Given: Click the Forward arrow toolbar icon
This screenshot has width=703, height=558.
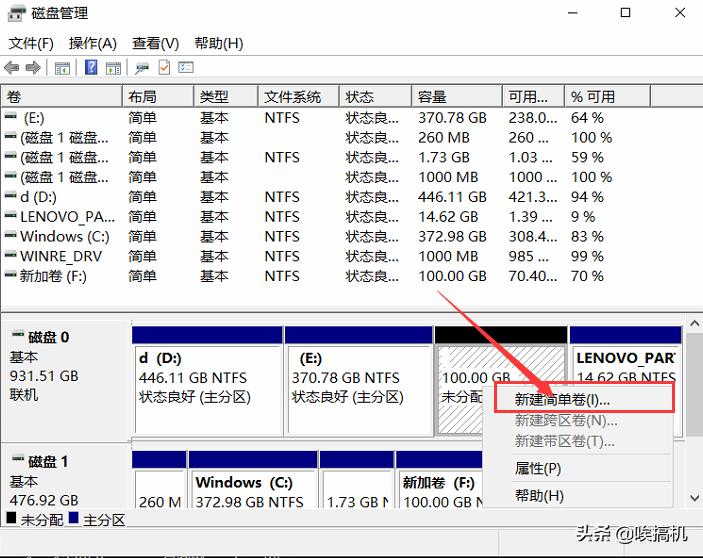Looking at the screenshot, I should (x=33, y=68).
